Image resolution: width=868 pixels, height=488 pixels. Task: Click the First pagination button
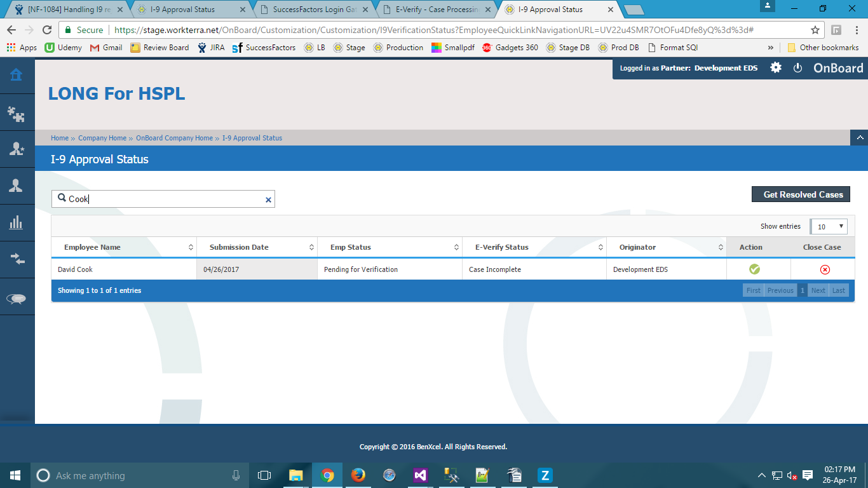[x=753, y=290]
